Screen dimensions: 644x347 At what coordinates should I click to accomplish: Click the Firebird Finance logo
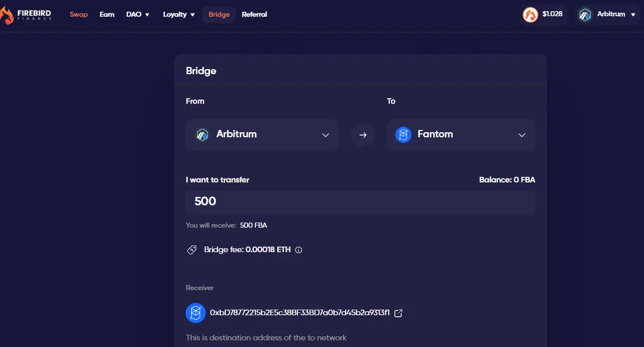tap(26, 15)
